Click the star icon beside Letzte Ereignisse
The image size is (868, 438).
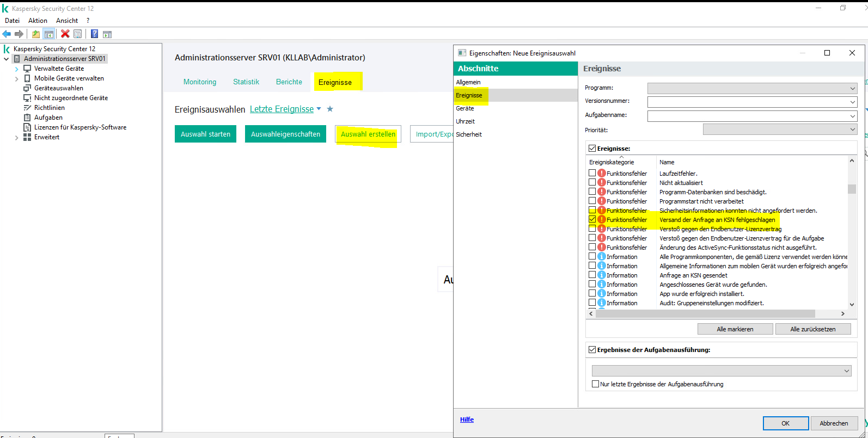point(329,109)
